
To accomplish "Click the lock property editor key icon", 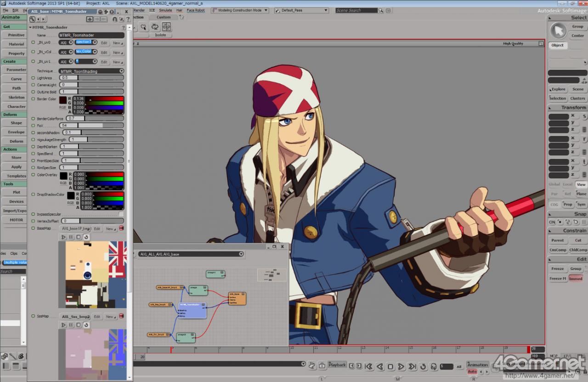I will pyautogui.click(x=115, y=19).
